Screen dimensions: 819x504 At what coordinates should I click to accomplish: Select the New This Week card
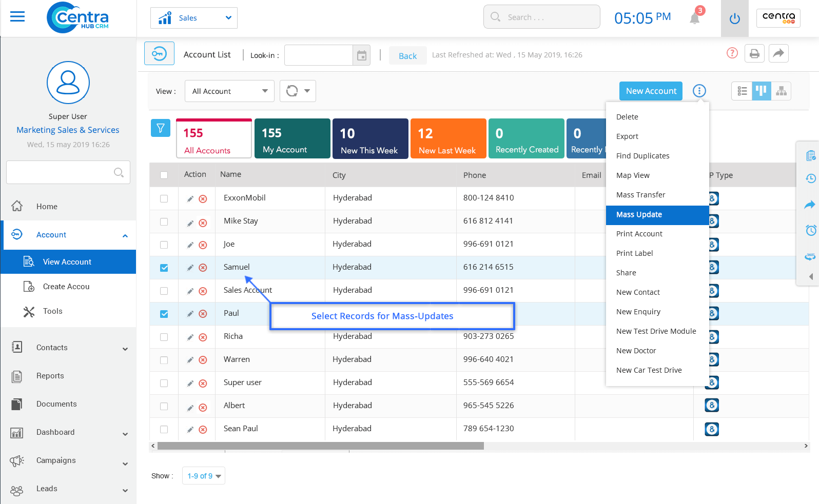tap(370, 138)
